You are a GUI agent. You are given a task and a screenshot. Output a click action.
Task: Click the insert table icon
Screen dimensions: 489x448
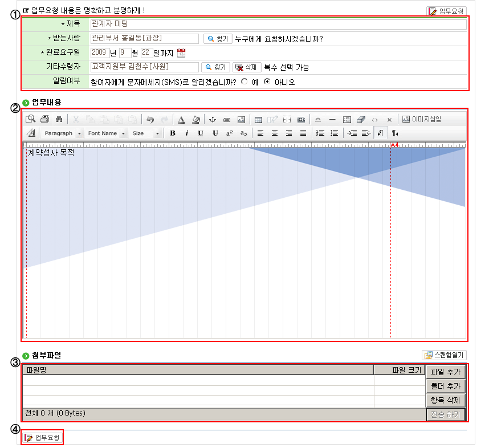tap(258, 120)
